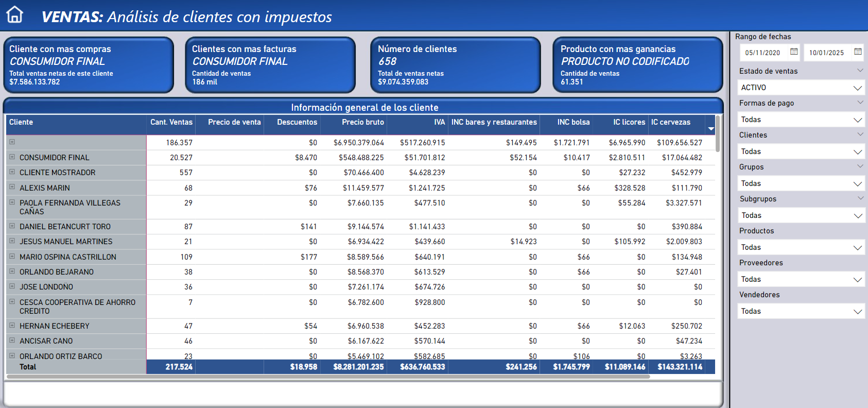Expand CLIENTE MOSTRADOR row

tap(12, 172)
